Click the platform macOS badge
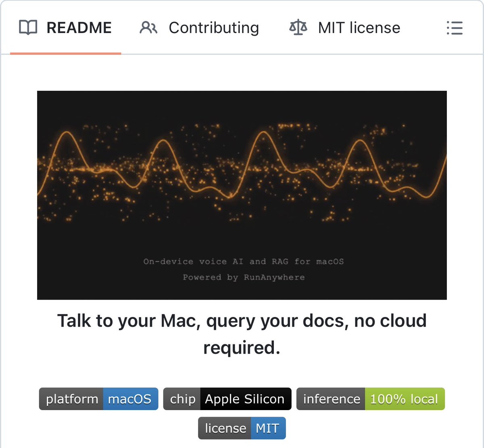Screen dimensions: 484x448 tap(98, 399)
